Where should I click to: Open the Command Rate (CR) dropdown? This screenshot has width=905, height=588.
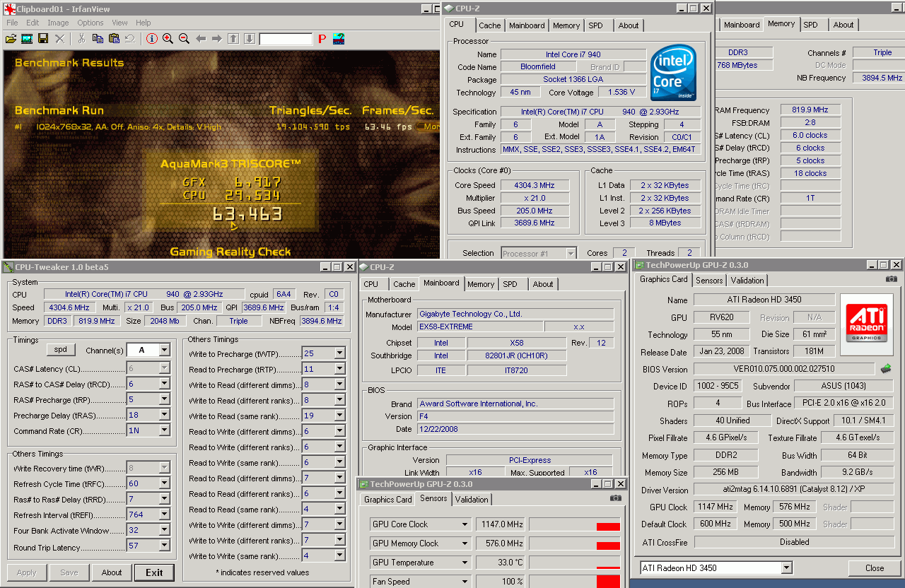165,430
